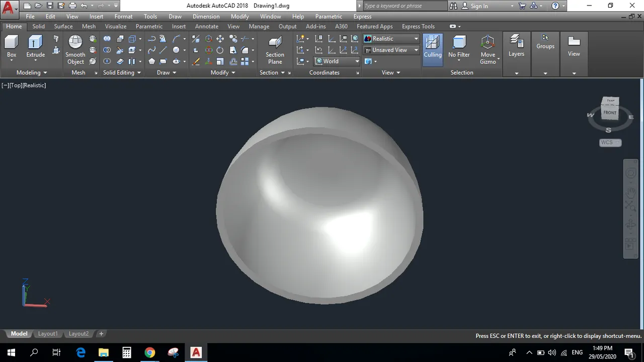Open the Dimension menu

tap(206, 17)
